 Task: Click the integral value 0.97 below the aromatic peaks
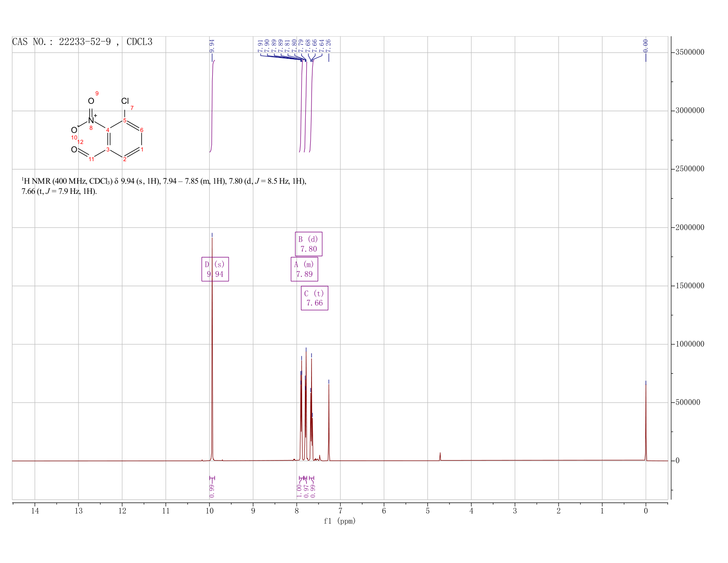click(x=306, y=491)
